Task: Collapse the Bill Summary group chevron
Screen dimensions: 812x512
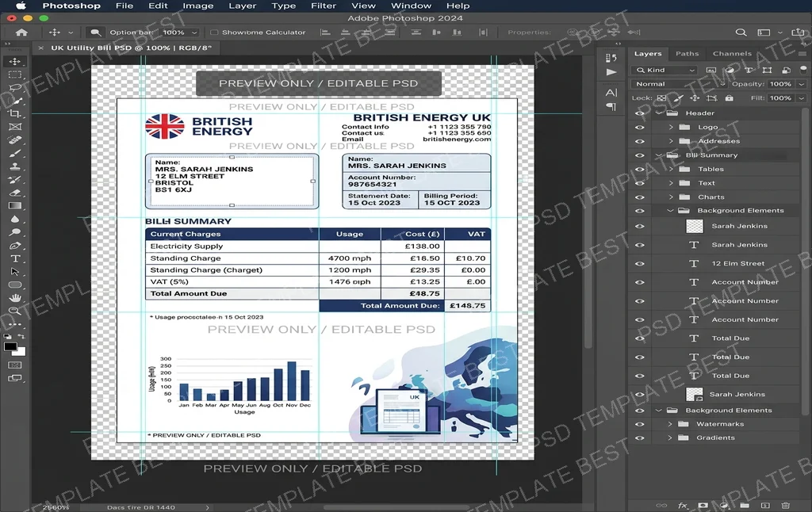Action: click(x=659, y=155)
